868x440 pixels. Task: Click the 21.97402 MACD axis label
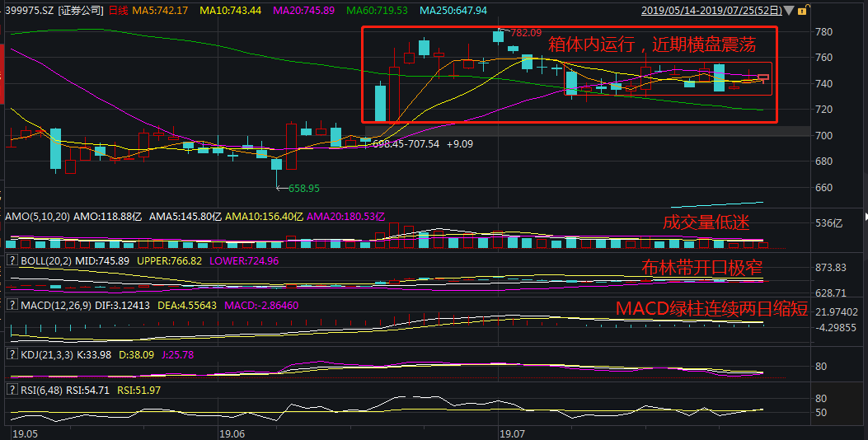click(837, 313)
